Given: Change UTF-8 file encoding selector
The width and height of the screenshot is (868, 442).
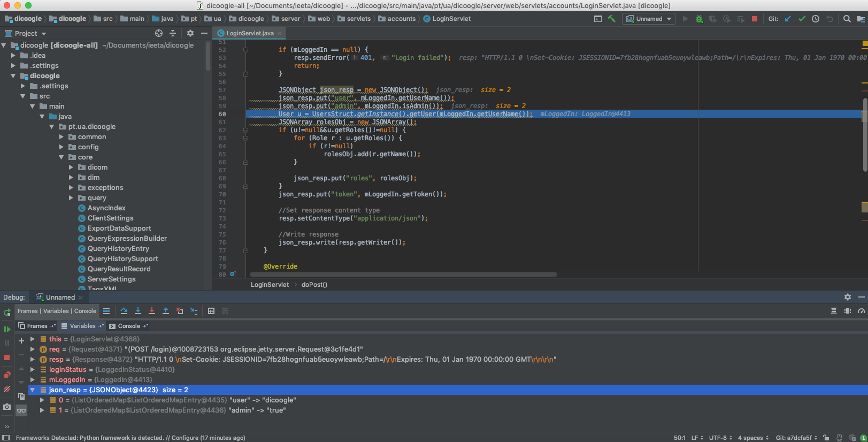Looking at the screenshot, I should tap(720, 438).
